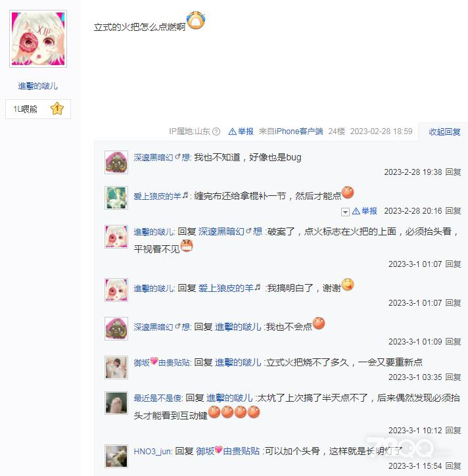
Task: Open HNO3_jun avatar thumbnail
Action: tap(116, 456)
